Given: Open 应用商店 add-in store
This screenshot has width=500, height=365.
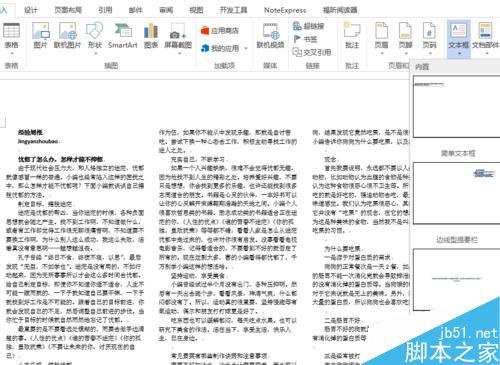Looking at the screenshot, I should tap(220, 31).
